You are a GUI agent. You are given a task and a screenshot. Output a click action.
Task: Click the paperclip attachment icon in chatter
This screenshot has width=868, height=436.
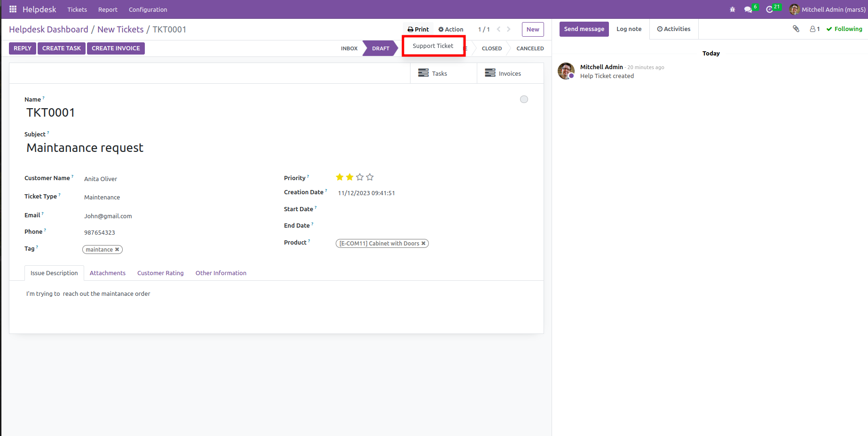[796, 29]
